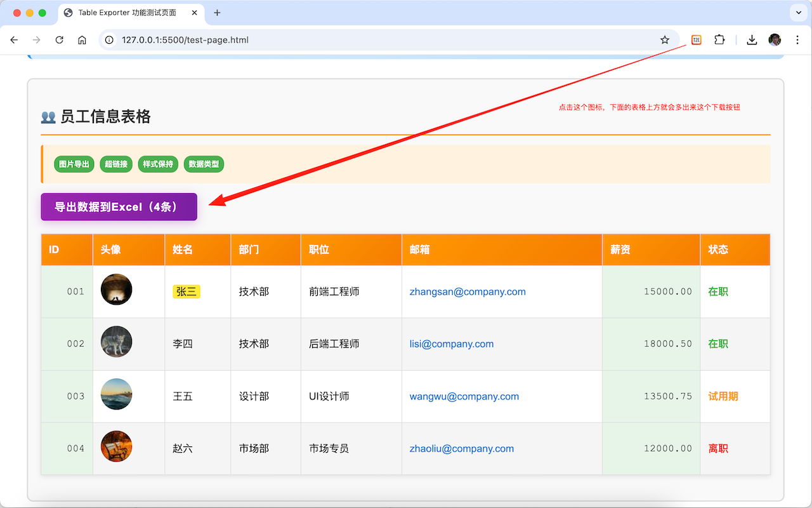812x508 pixels.
Task: Open a new browser tab
Action: (x=217, y=13)
